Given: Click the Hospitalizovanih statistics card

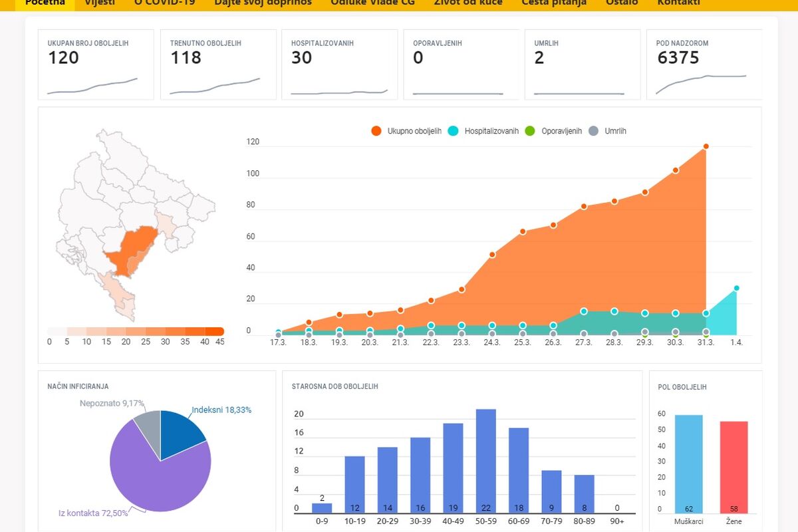Looking at the screenshot, I should pos(339,65).
